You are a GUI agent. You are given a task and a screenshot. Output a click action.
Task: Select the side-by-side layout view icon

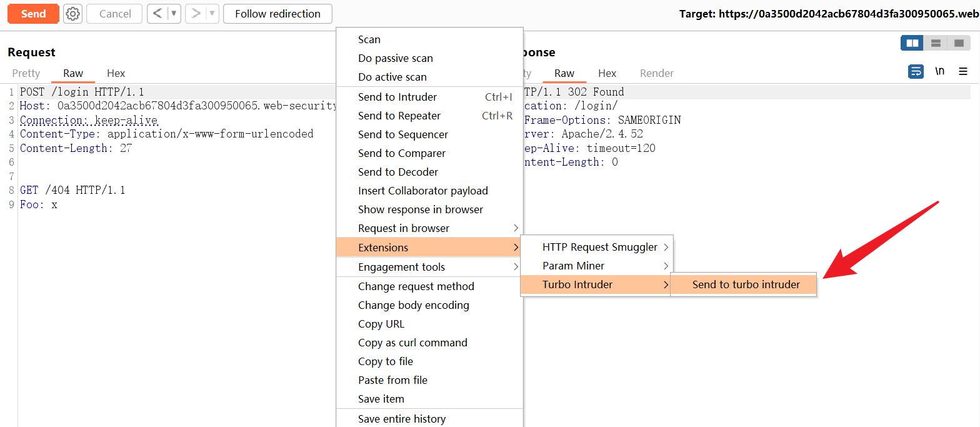pyautogui.click(x=912, y=43)
